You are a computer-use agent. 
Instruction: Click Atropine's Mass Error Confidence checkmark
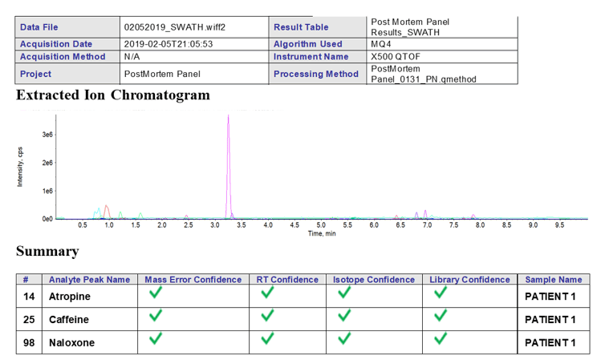click(156, 294)
